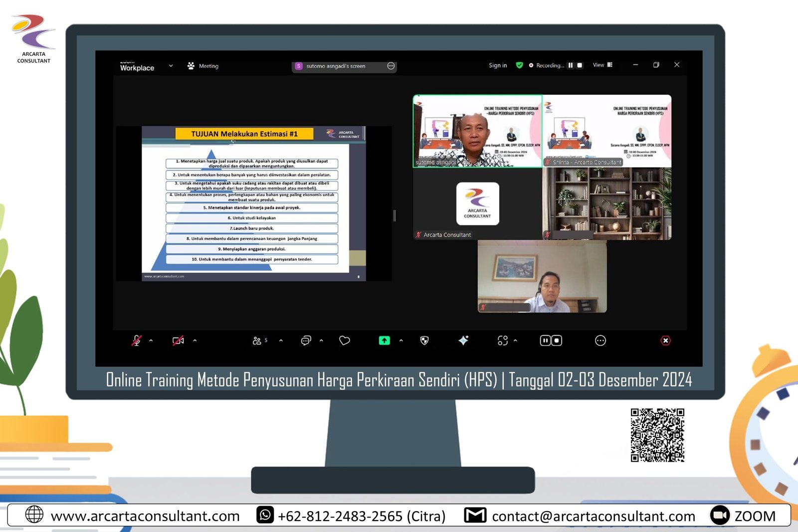Open host tools shield icon
The width and height of the screenshot is (798, 532).
coord(424,341)
